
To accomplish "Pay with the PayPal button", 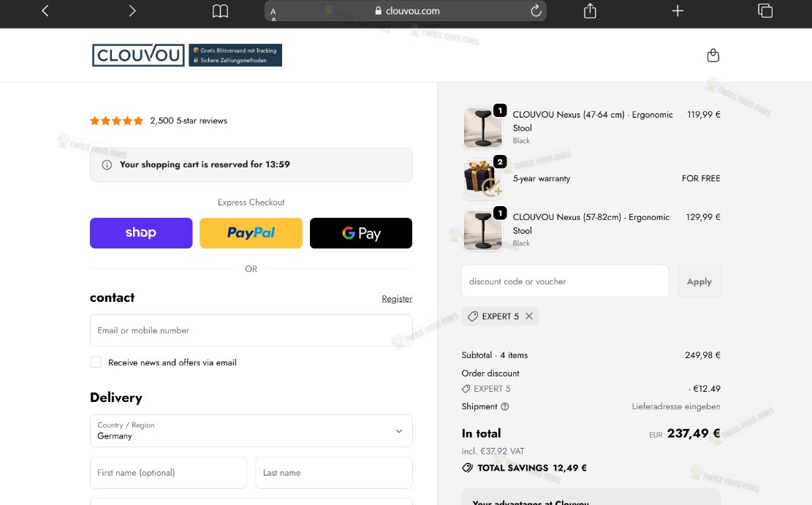I will coord(251,233).
